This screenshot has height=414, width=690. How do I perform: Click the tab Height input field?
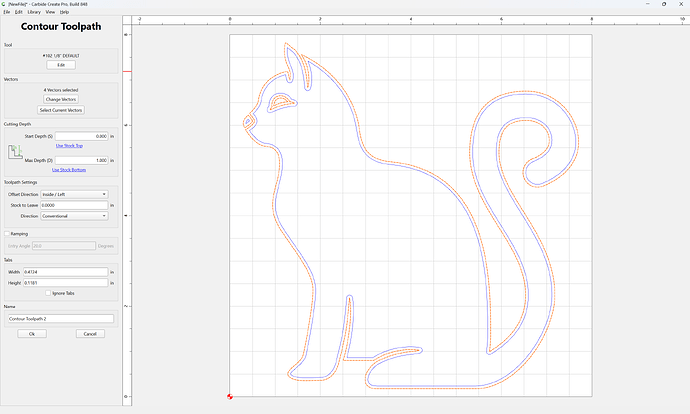tap(65, 283)
